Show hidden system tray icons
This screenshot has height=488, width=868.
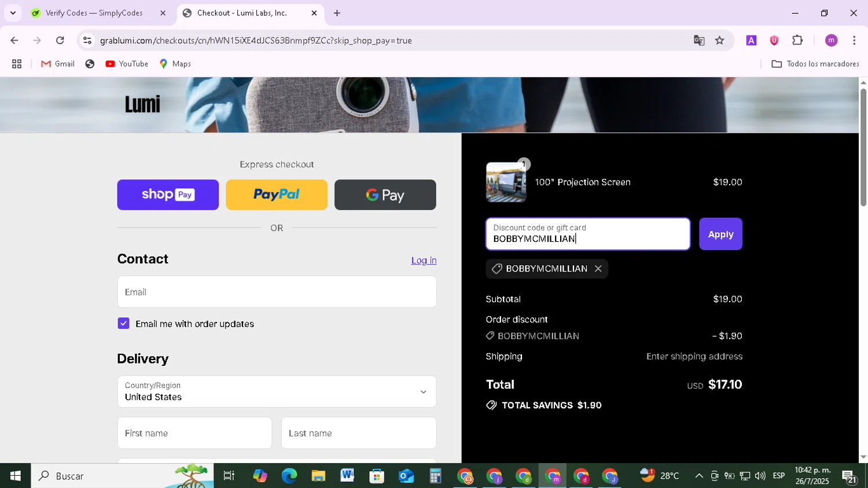(x=699, y=476)
